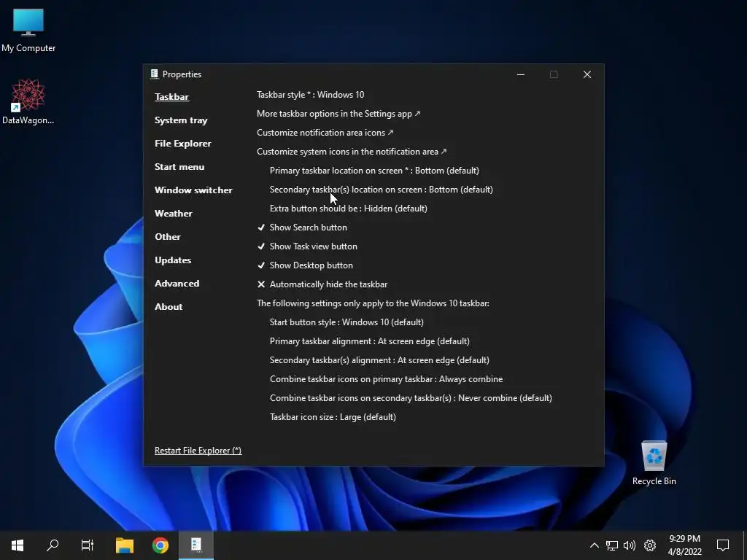
Task: Switch to Updates section
Action: pyautogui.click(x=173, y=260)
